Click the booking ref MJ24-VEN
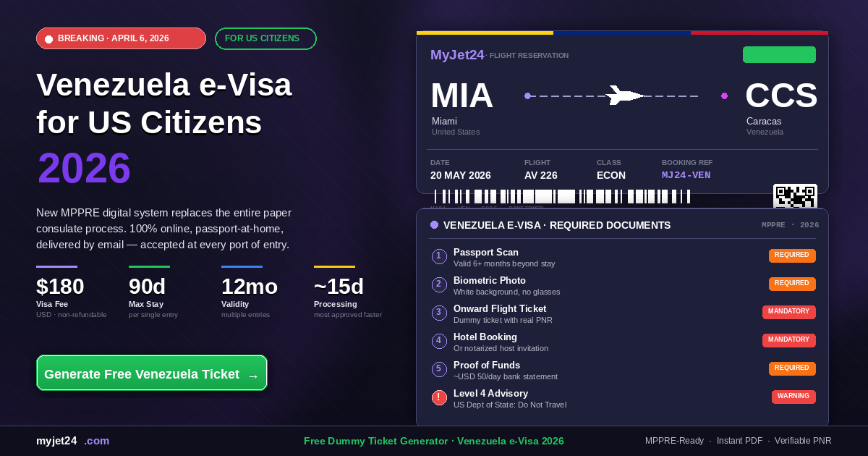The image size is (868, 456). [x=686, y=174]
